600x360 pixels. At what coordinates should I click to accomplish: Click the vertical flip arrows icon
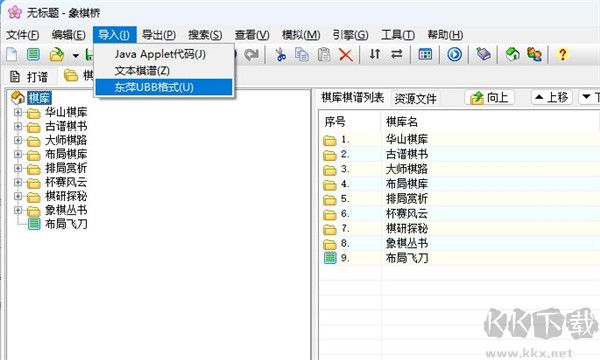(375, 54)
